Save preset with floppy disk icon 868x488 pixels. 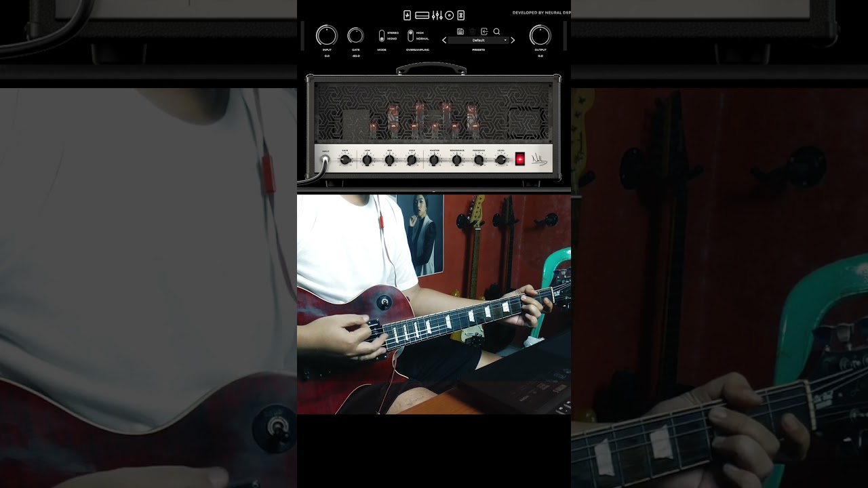460,32
